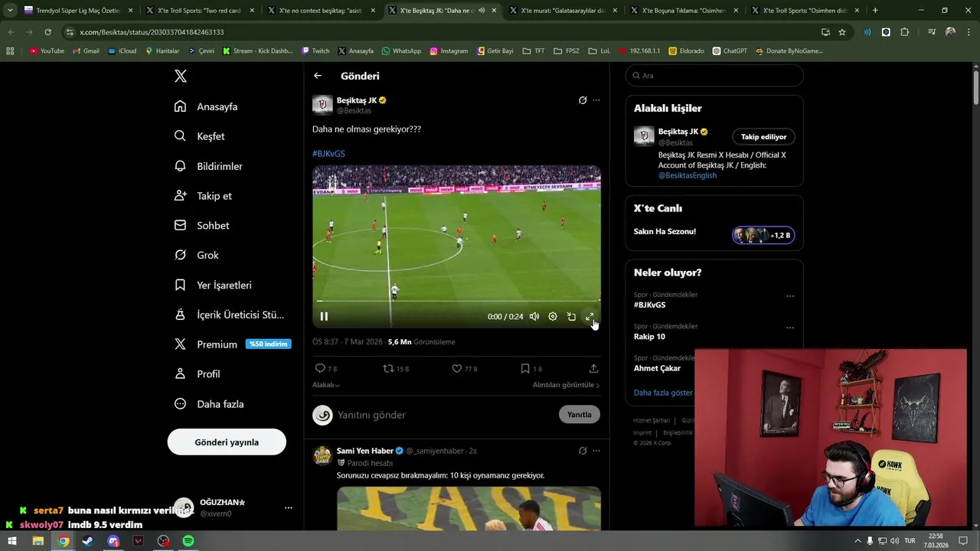Bookmark the Beşiktaş JK post
Image resolution: width=980 pixels, height=551 pixels.
pos(531,368)
